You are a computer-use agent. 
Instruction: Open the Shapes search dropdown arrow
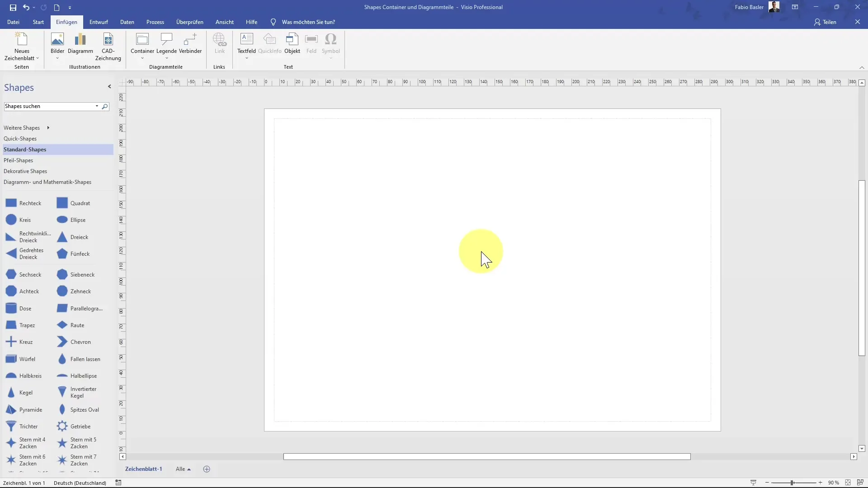point(97,107)
